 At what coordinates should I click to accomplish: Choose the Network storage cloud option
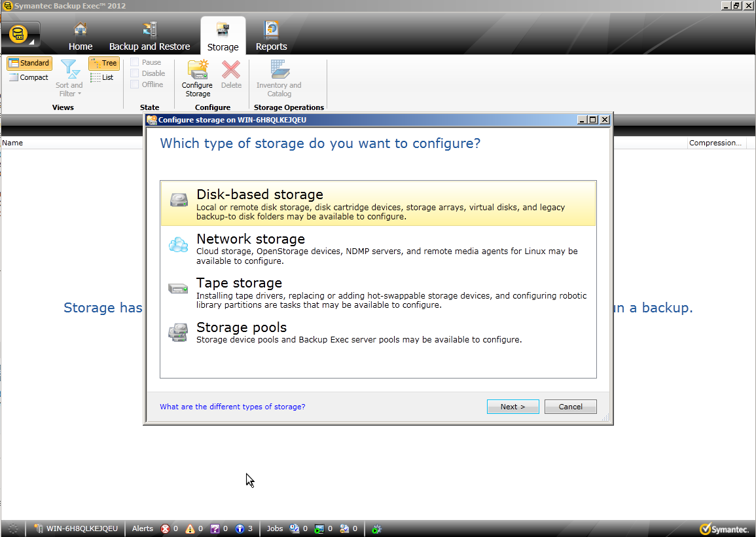(x=378, y=248)
